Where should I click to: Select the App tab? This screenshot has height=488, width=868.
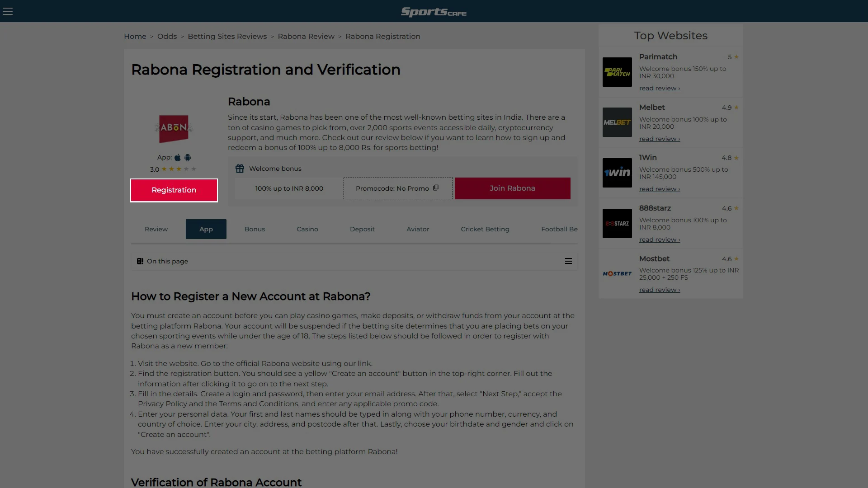pos(206,229)
